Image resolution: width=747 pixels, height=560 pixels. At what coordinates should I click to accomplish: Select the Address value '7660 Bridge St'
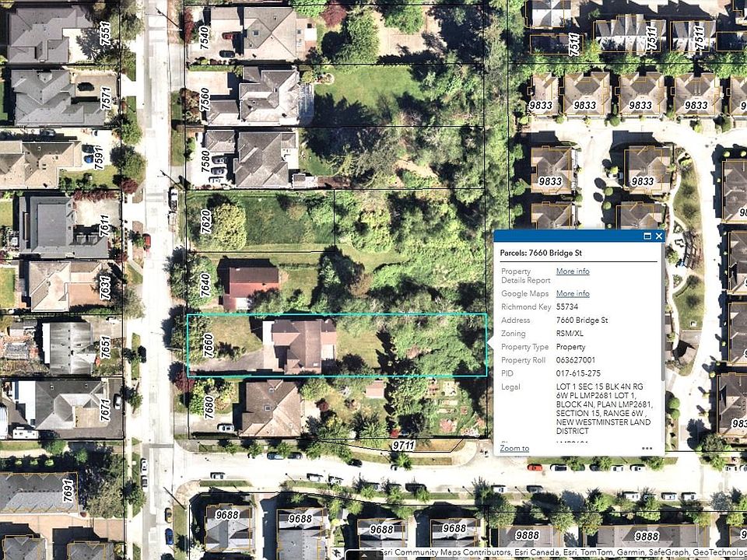[x=582, y=320]
